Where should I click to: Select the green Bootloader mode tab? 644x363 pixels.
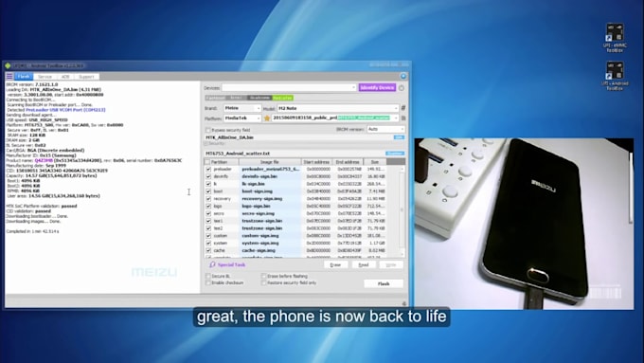282,98
